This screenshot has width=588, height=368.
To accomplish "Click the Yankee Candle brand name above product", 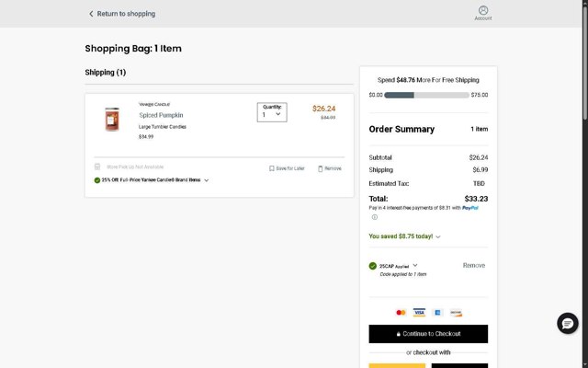I will coord(154,104).
